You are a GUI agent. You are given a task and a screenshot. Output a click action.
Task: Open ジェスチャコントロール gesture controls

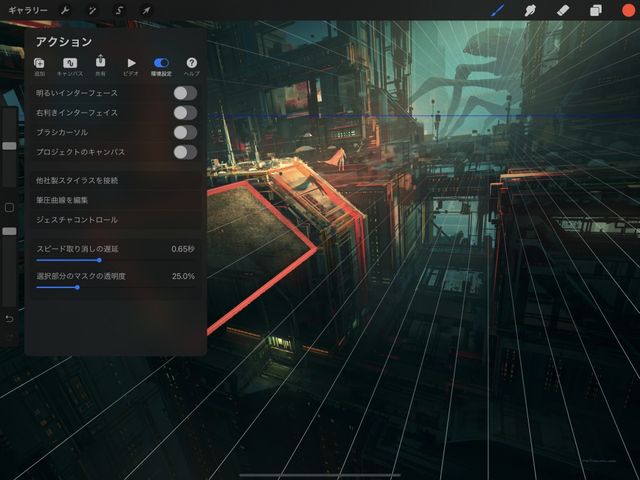pos(116,220)
